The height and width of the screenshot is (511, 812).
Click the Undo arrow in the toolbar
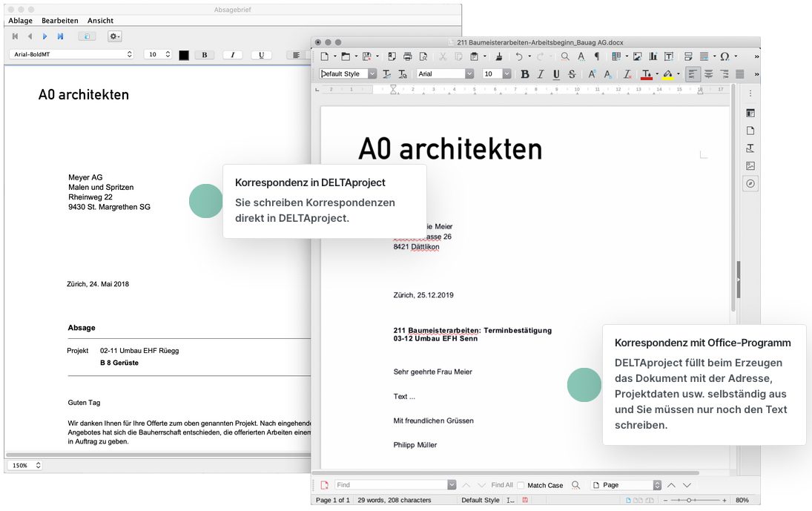point(518,56)
